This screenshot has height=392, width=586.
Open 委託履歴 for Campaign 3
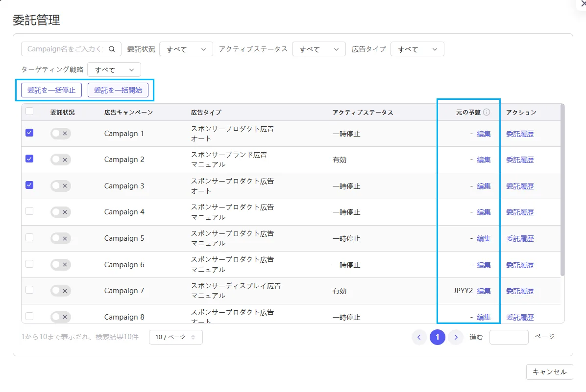pyautogui.click(x=520, y=186)
